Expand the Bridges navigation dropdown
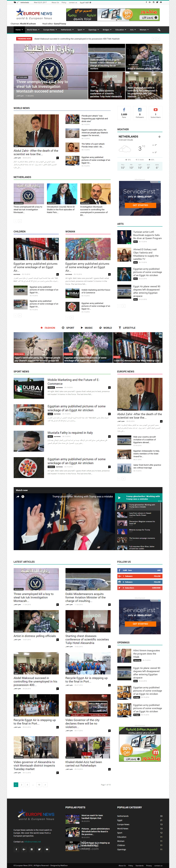The height and width of the screenshot is (868, 176). click(107, 30)
